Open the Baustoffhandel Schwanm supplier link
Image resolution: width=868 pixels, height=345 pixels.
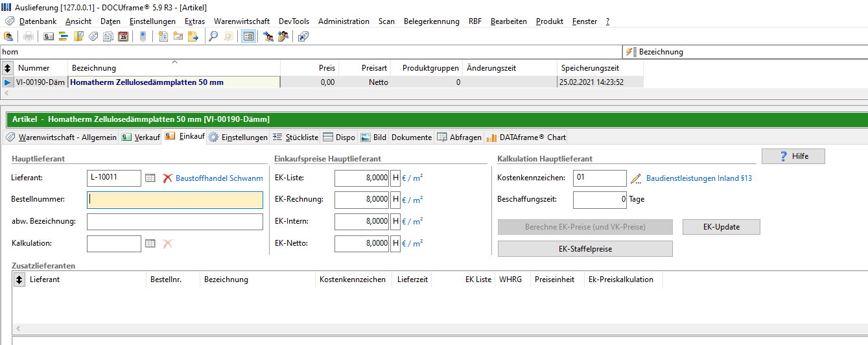[219, 178]
